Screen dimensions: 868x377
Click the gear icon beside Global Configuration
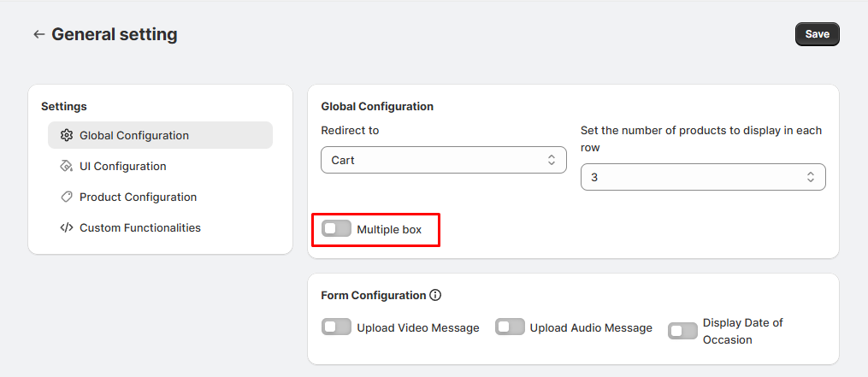tap(67, 135)
